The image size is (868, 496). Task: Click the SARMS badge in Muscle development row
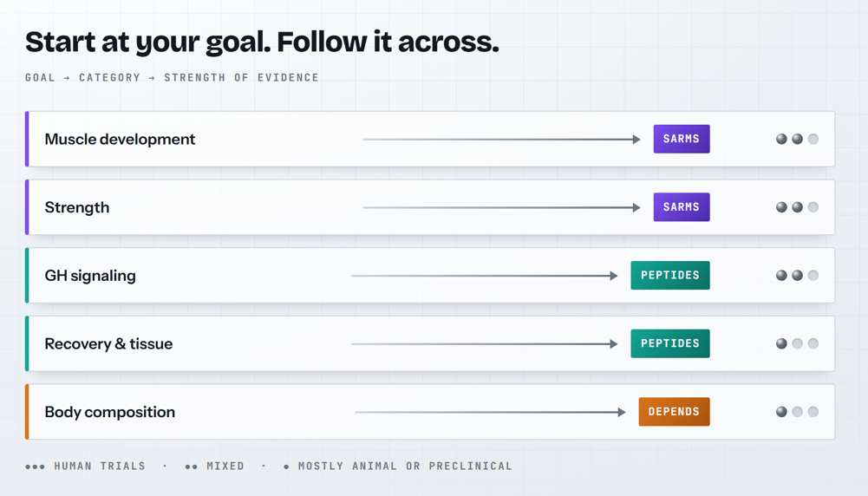click(x=682, y=139)
